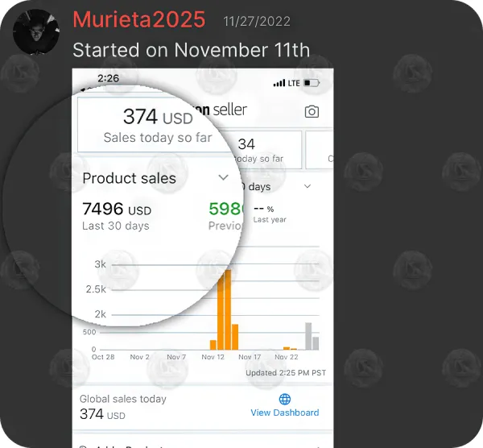Image resolution: width=483 pixels, height=448 pixels.
Task: Click the Updated 2:25 PM PST text
Action: coord(286,373)
